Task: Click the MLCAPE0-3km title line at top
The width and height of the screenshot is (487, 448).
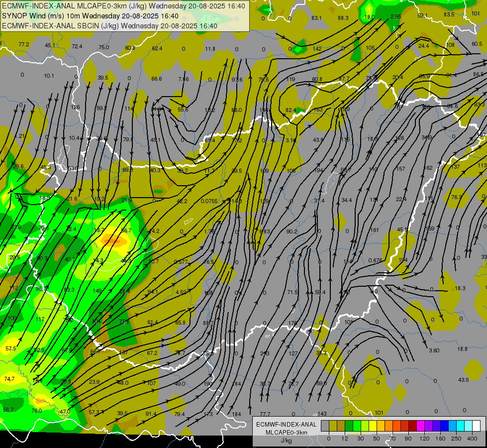Action: (x=123, y=6)
